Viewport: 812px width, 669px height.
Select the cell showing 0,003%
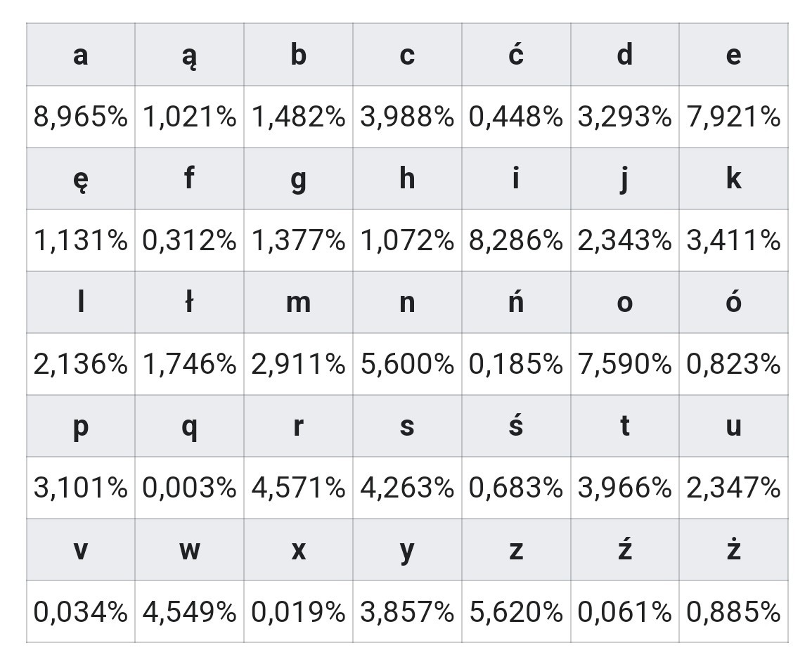(189, 488)
